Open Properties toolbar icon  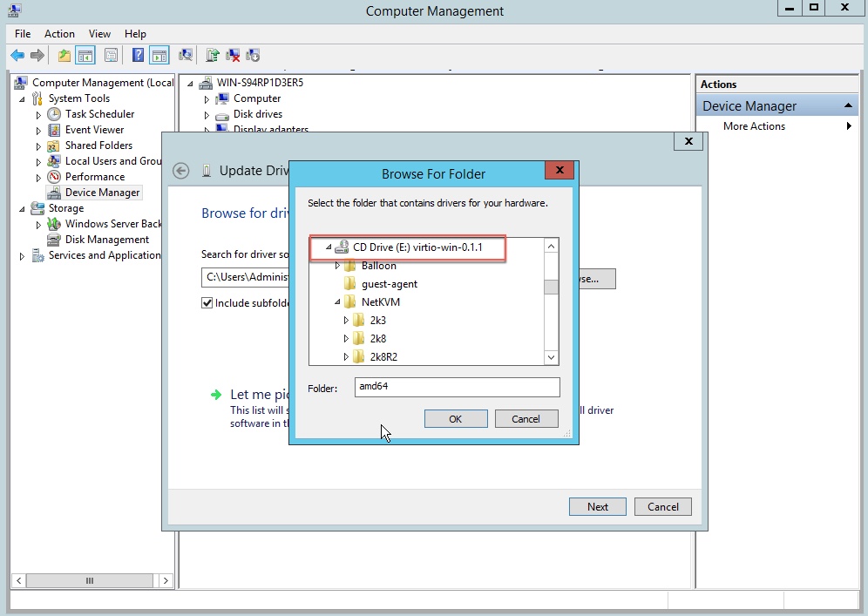(x=112, y=56)
